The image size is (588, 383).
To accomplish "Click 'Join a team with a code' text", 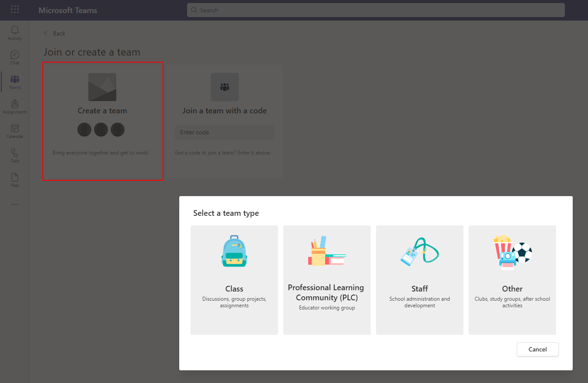I will (225, 111).
